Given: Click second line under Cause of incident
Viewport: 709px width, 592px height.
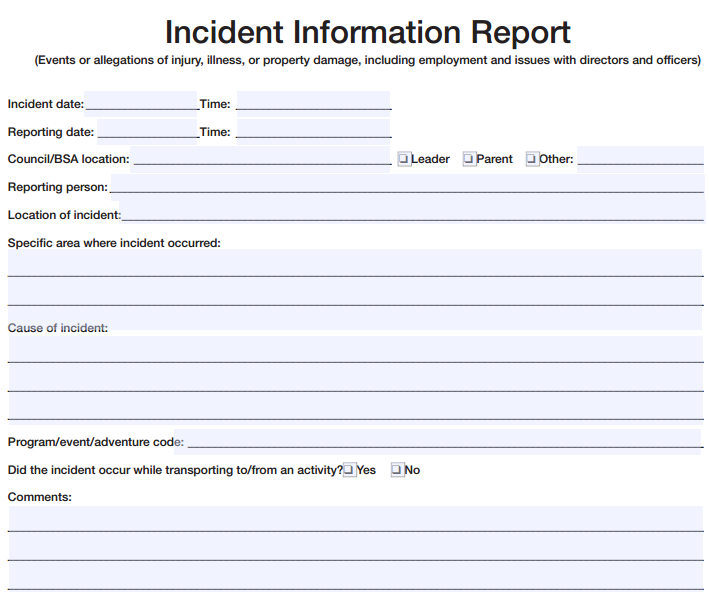Looking at the screenshot, I should 355,379.
